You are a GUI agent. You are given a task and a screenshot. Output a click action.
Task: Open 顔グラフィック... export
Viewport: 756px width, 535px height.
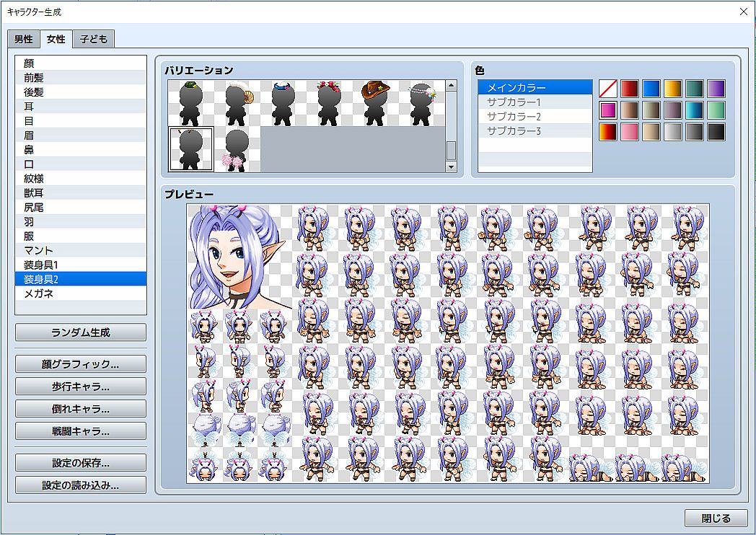pyautogui.click(x=81, y=364)
